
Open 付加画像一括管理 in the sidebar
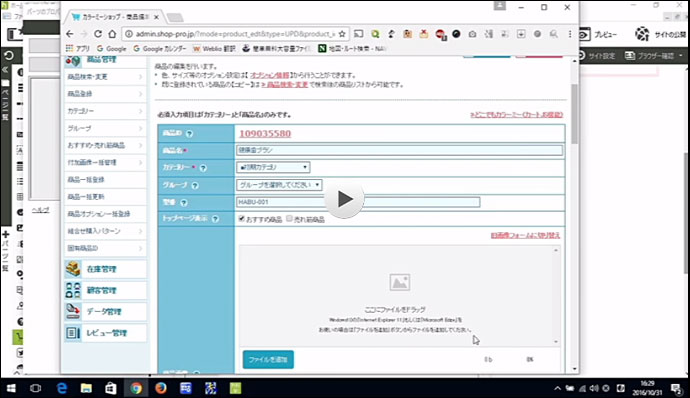(x=105, y=162)
